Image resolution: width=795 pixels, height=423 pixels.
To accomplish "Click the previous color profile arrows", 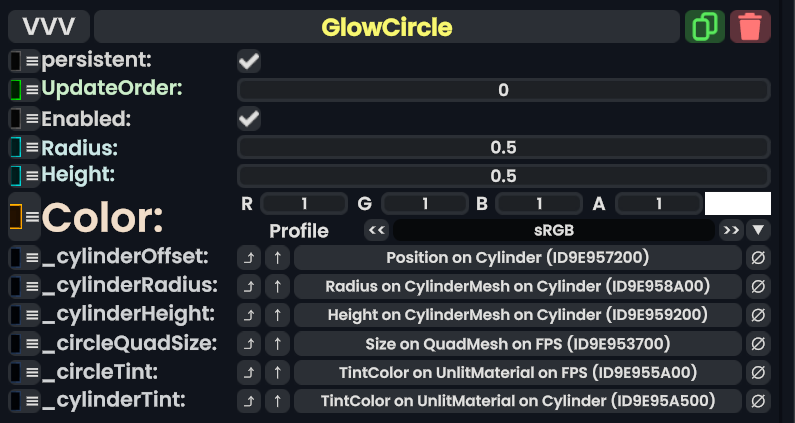I will click(x=377, y=230).
